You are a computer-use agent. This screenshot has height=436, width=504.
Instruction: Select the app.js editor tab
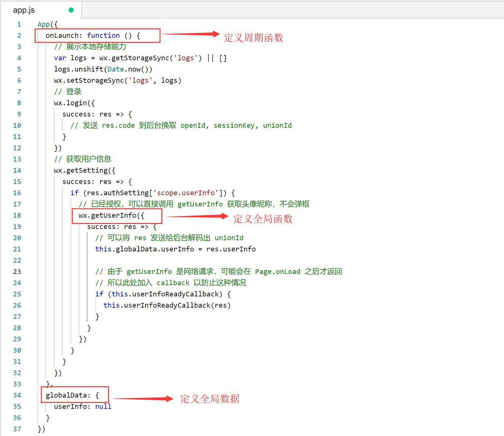[x=41, y=10]
